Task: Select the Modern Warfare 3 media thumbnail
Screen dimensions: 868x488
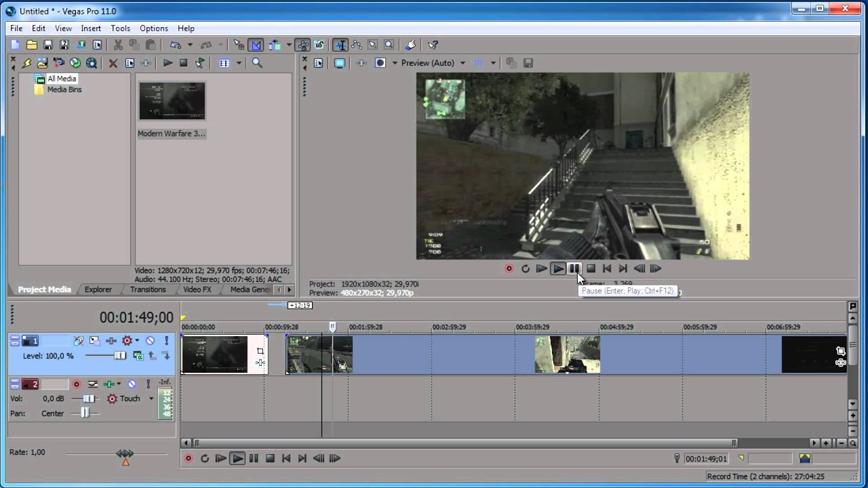Action: [172, 102]
